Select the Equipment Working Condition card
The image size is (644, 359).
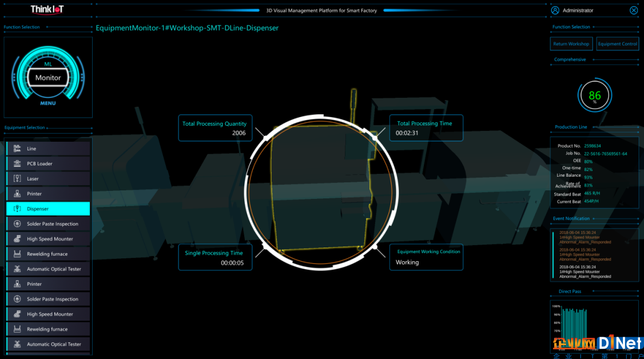tap(427, 257)
